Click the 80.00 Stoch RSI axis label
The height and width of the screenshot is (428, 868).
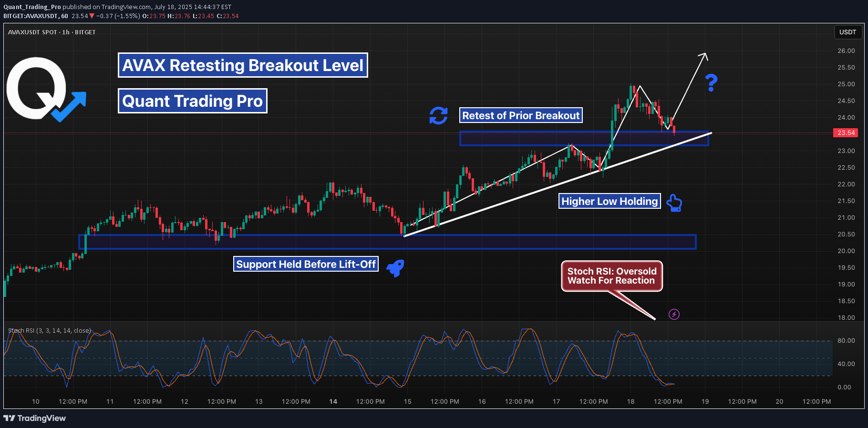[846, 340]
